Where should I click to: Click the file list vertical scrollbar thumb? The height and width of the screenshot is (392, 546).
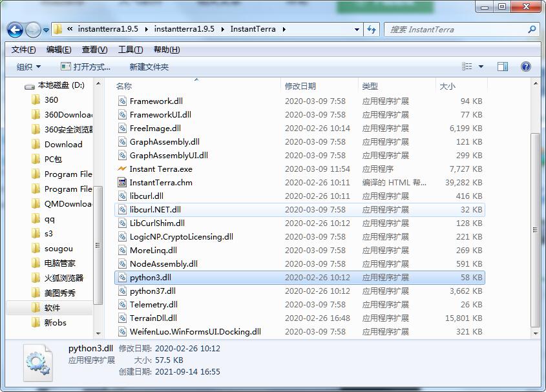535,230
